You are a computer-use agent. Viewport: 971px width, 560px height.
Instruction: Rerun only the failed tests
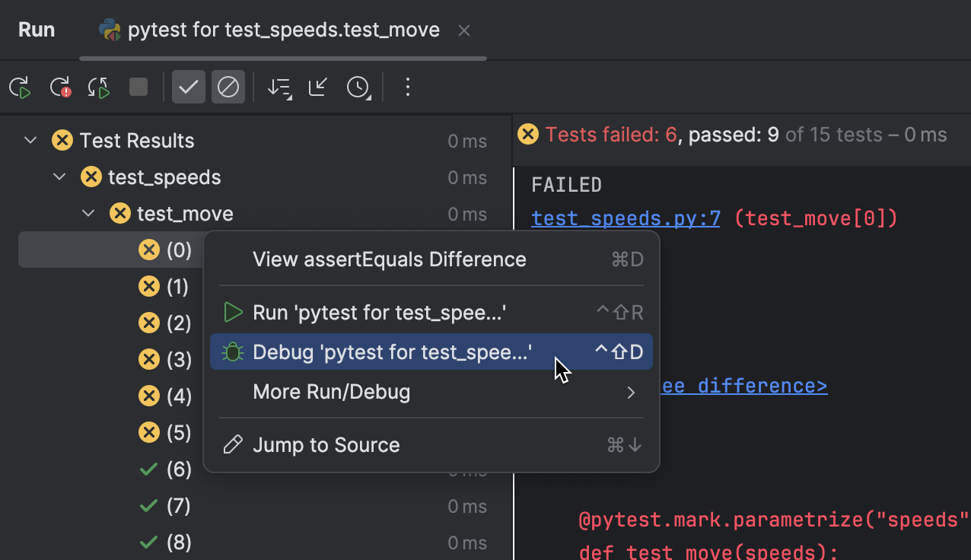coord(59,87)
